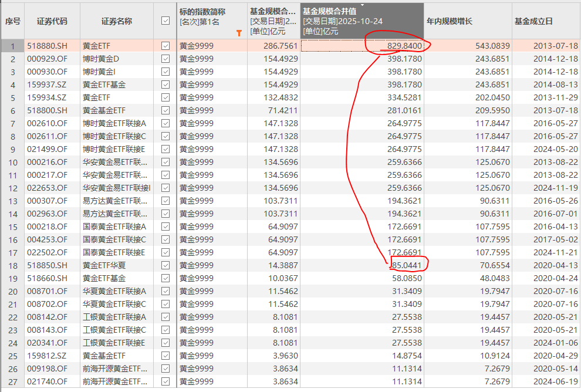This screenshot has height=392, width=581.
Task: Toggle the checkbox for 022653.OF row
Action: pyautogui.click(x=165, y=188)
